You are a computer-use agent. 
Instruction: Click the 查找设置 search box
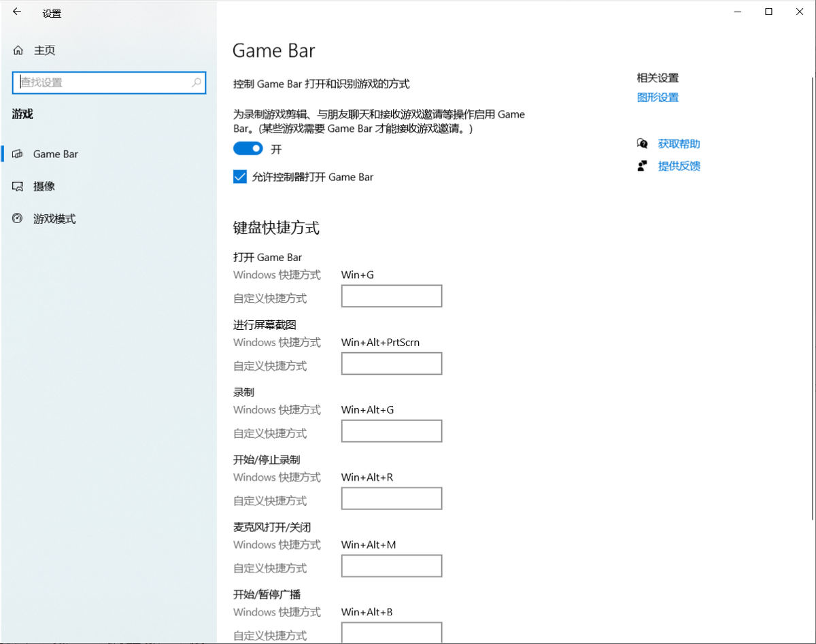[x=109, y=82]
